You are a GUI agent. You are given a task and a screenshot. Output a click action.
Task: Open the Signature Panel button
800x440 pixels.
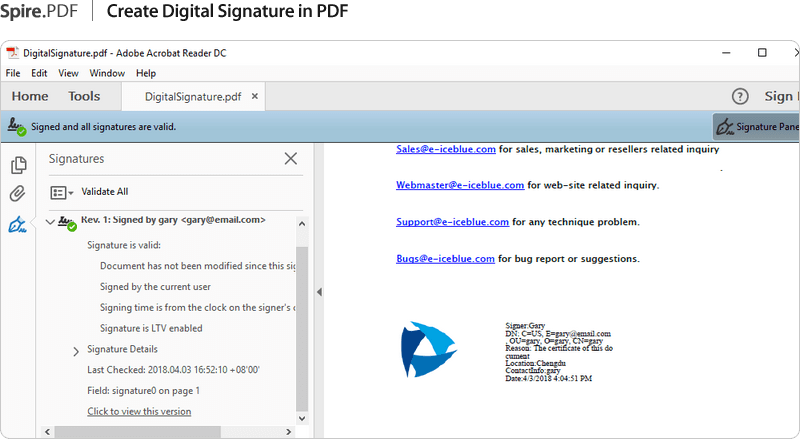pos(756,127)
